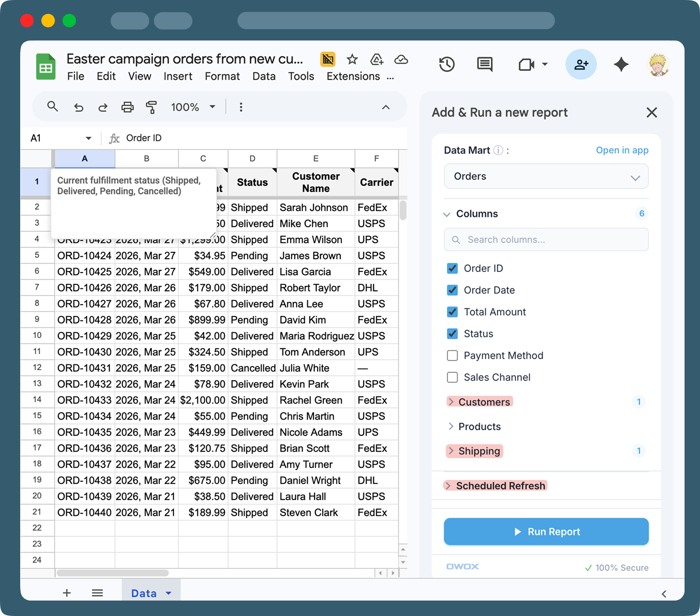Screen dimensions: 700x616
Task: Open the Extensions menu
Action: [352, 76]
